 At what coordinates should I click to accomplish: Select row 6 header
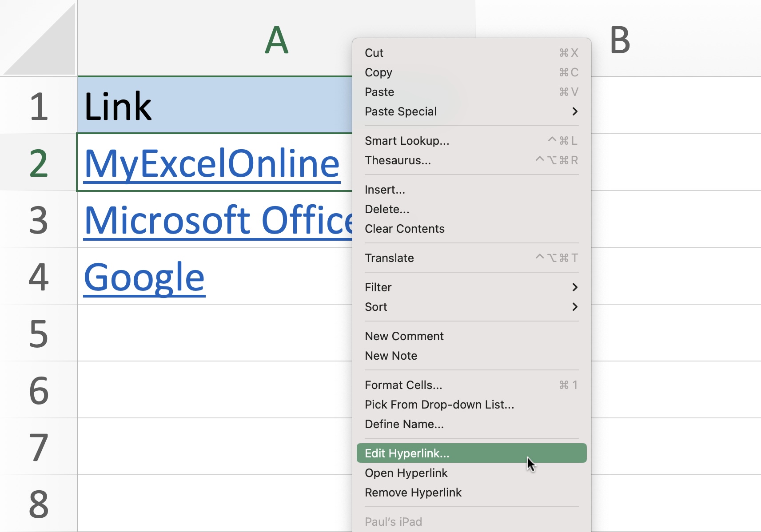coord(39,390)
